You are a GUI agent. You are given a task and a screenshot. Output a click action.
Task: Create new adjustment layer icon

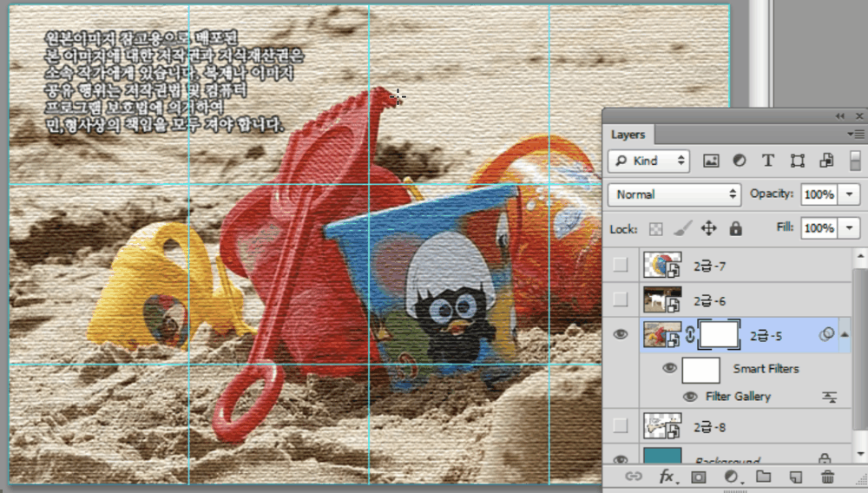731,477
